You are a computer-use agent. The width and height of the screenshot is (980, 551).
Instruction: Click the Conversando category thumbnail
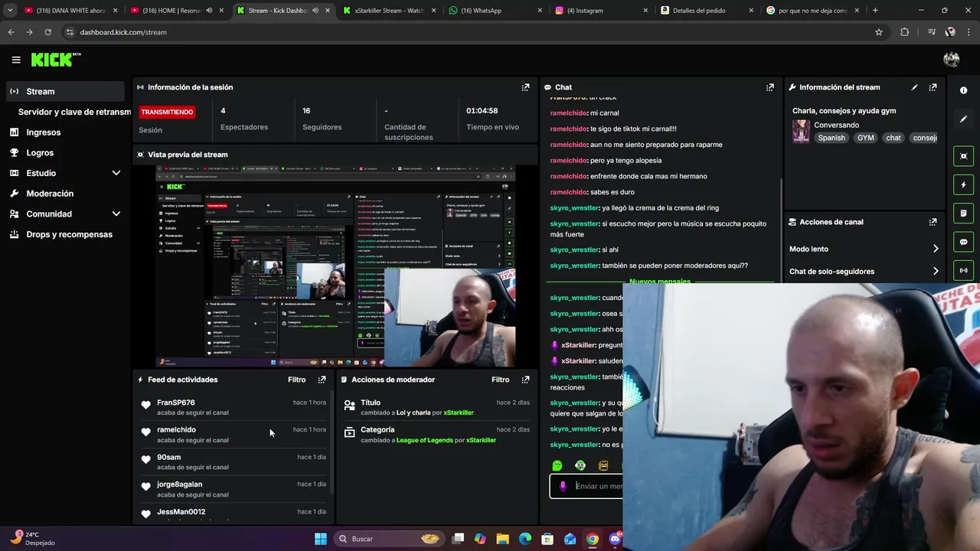point(801,131)
